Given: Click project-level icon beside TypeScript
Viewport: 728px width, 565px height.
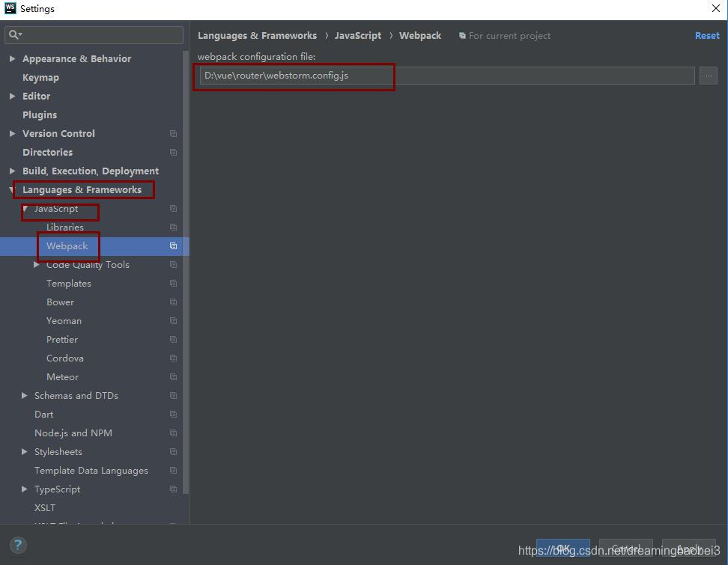Looking at the screenshot, I should pos(173,489).
